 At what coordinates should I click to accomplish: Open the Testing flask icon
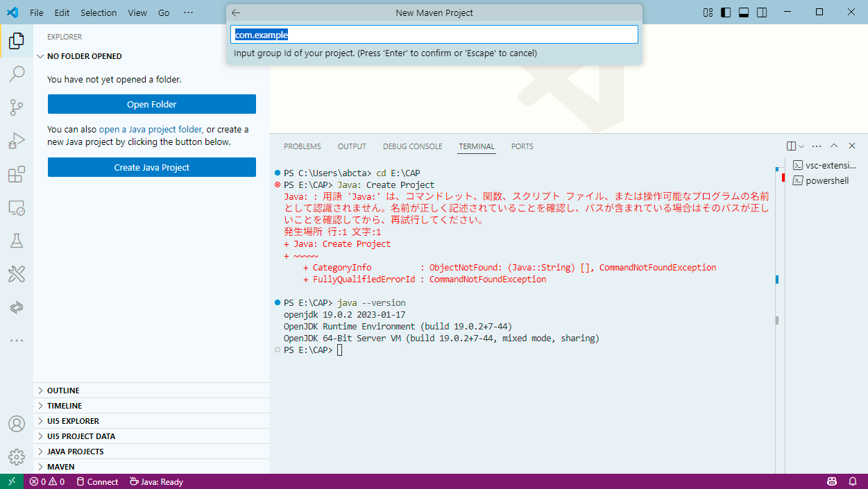[x=17, y=241]
